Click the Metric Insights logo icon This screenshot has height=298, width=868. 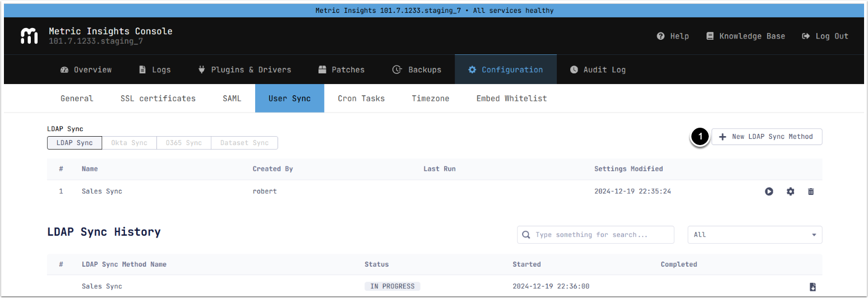tap(29, 36)
